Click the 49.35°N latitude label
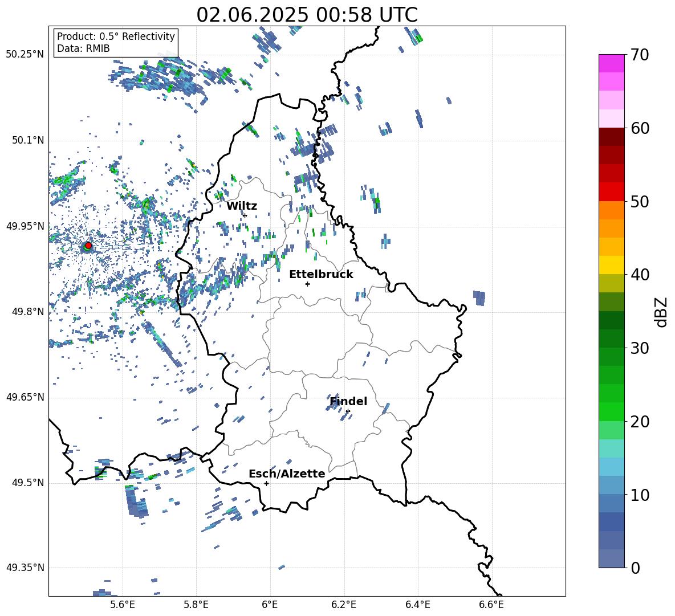The width and height of the screenshot is (675, 616). pos(25,568)
